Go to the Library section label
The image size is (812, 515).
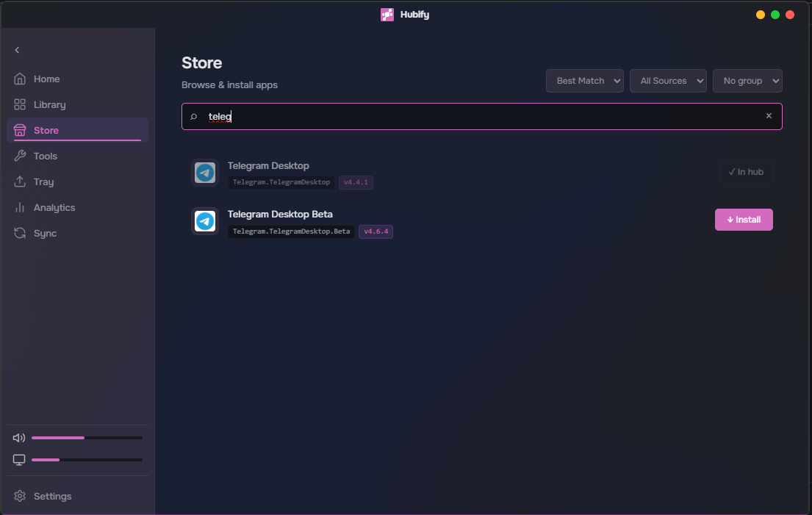pyautogui.click(x=50, y=104)
